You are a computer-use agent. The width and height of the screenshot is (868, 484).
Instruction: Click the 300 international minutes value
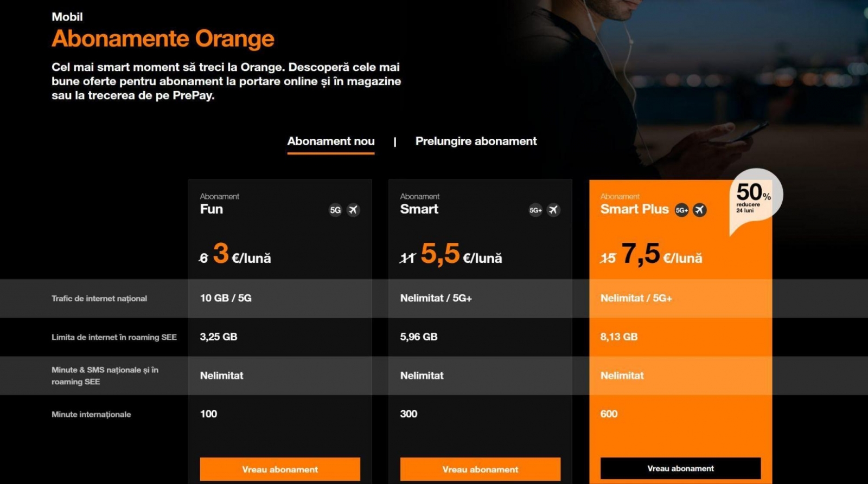click(x=409, y=414)
